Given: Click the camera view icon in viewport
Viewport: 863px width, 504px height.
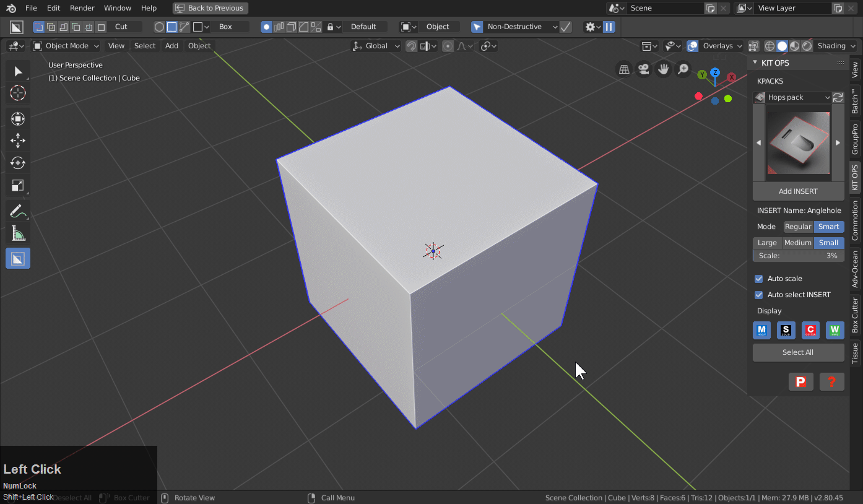Looking at the screenshot, I should pyautogui.click(x=644, y=69).
